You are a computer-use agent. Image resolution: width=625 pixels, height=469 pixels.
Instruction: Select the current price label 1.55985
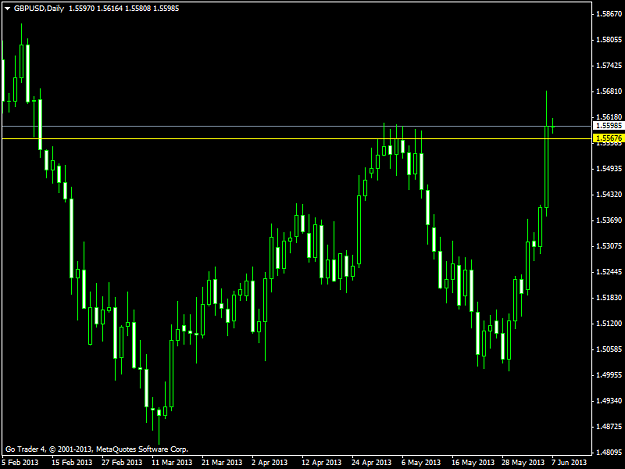coord(609,126)
